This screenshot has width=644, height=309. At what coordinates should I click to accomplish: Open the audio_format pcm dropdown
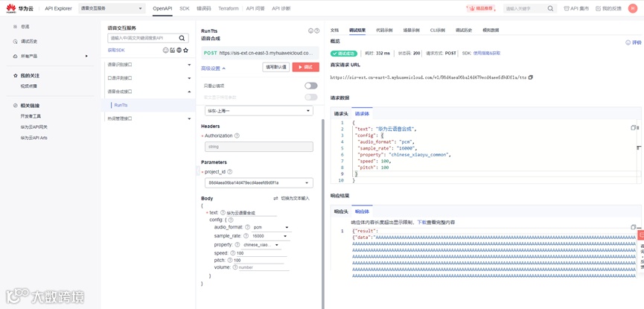click(x=271, y=227)
